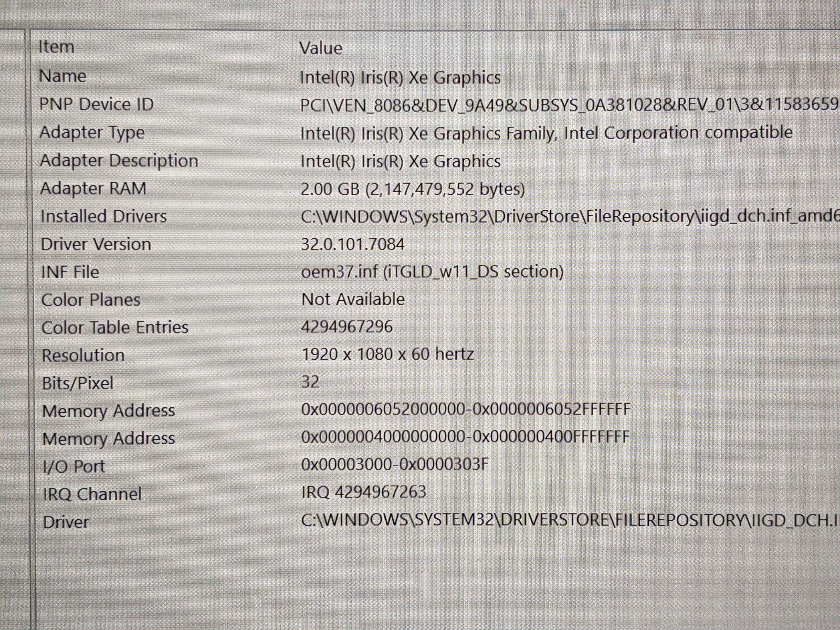
Task: Select the Adapter RAM label
Action: click(x=93, y=188)
